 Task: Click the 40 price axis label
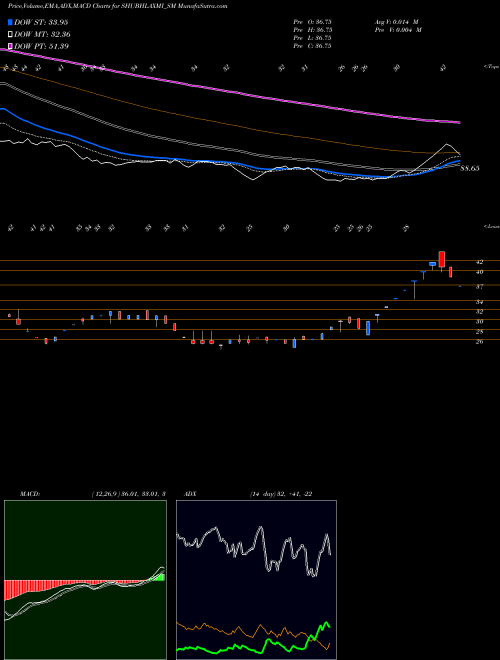click(x=479, y=272)
